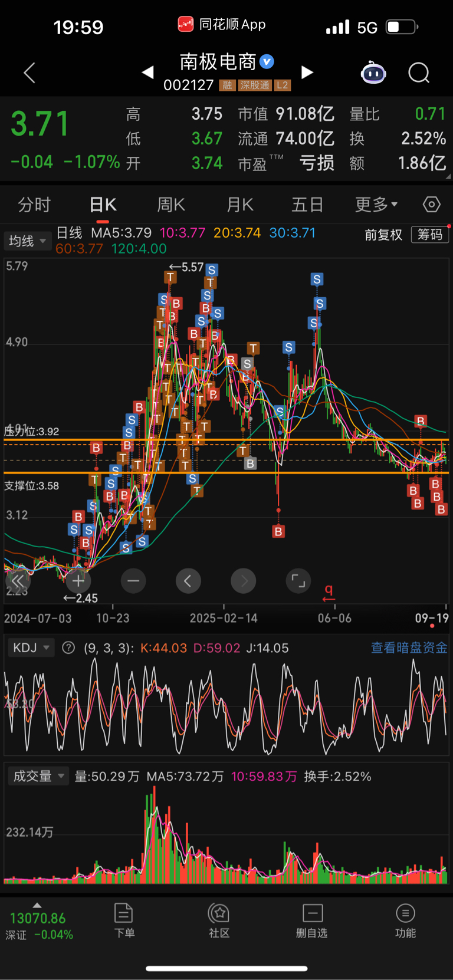Tap the ←2.45 low price marker

[x=81, y=598]
